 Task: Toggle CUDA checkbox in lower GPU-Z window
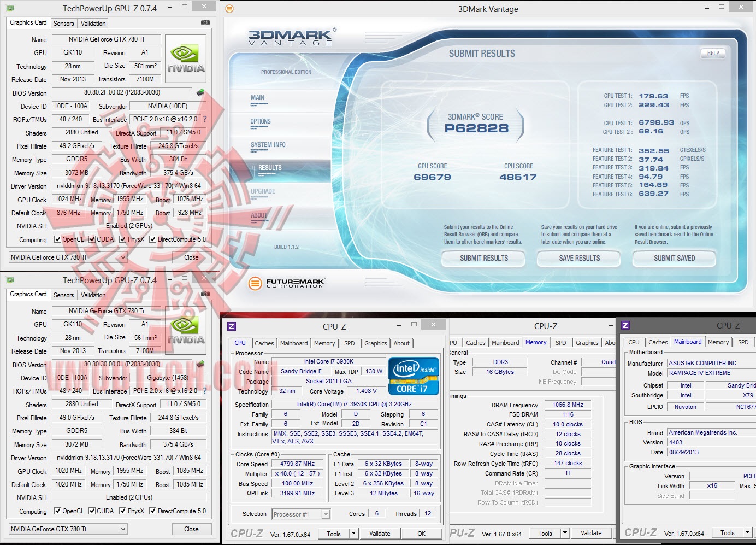click(x=92, y=511)
